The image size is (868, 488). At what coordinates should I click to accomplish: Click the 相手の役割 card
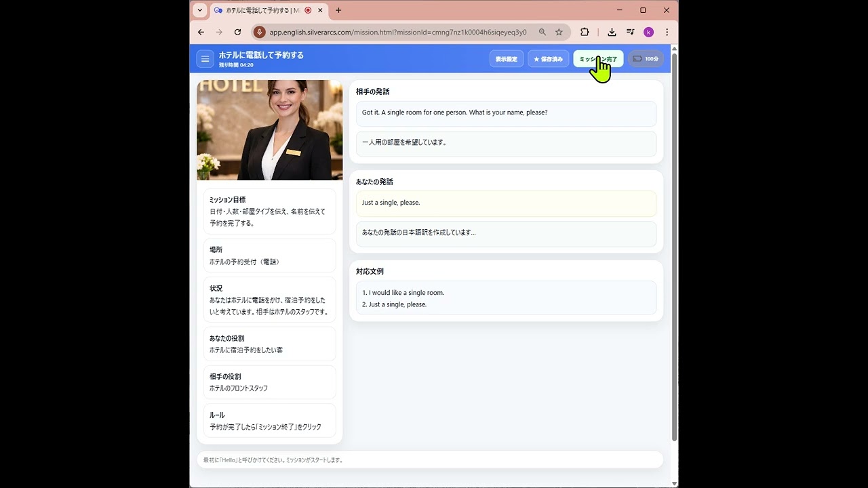(270, 382)
